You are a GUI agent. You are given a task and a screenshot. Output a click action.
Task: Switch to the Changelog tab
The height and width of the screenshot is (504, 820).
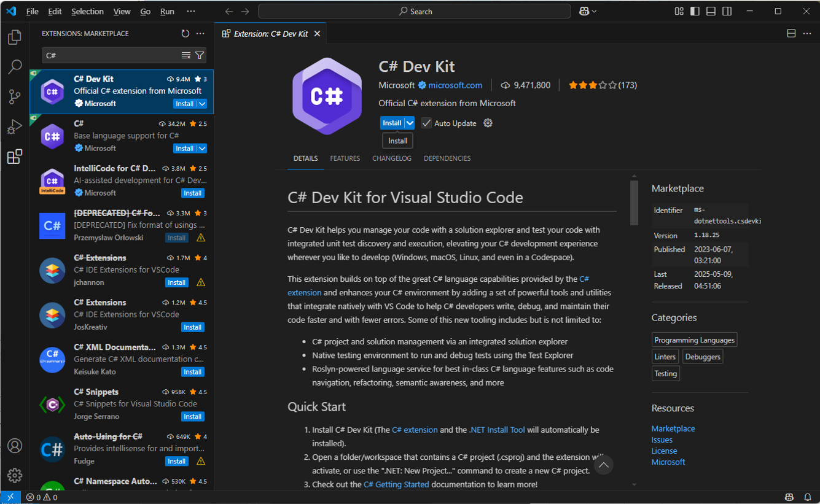(x=391, y=158)
